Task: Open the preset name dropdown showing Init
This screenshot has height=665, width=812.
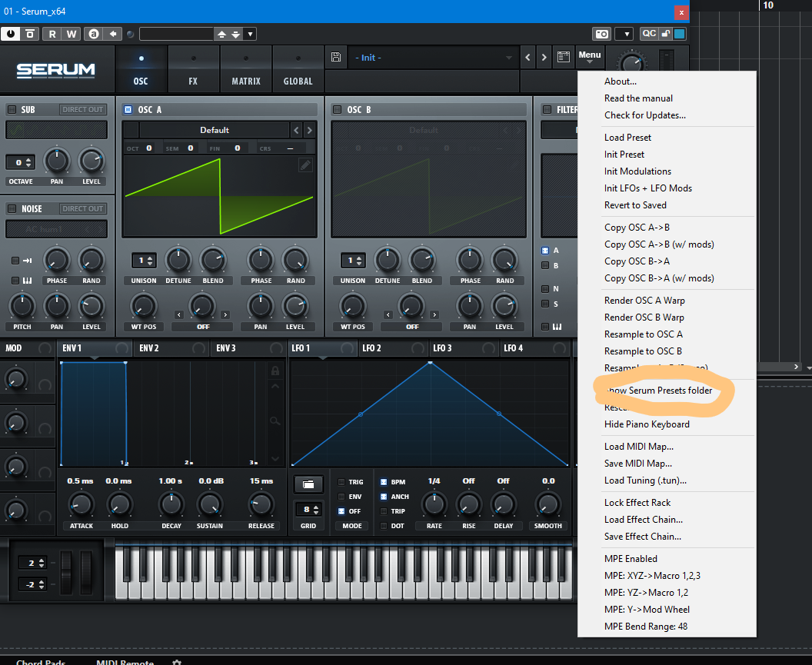Action: (433, 58)
